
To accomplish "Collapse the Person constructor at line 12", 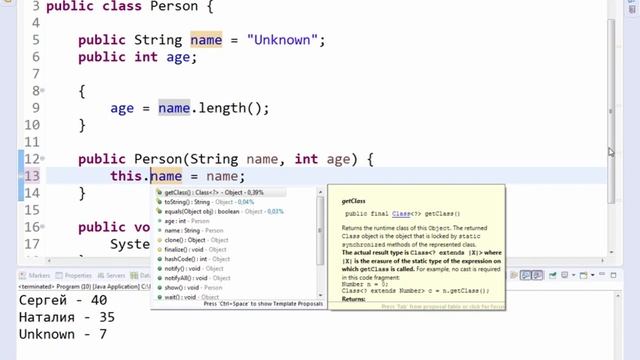I will click(x=43, y=158).
